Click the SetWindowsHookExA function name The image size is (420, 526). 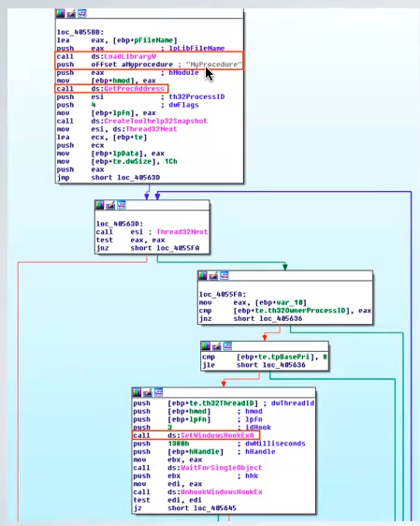click(x=217, y=435)
